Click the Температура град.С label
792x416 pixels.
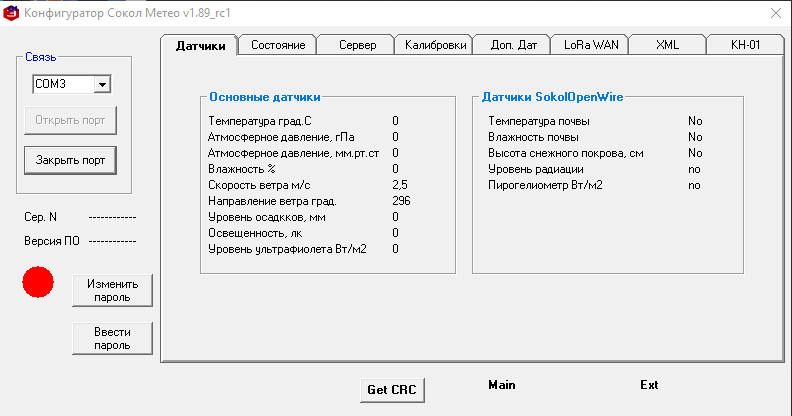[x=260, y=121]
